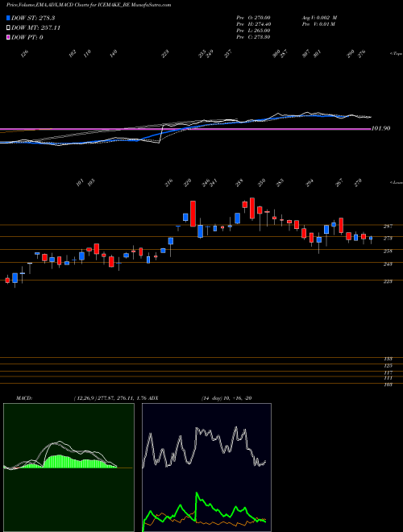The image size is (403, 532).
Task: Click the magenta DOW PT legend swatch
Action: (8, 37)
